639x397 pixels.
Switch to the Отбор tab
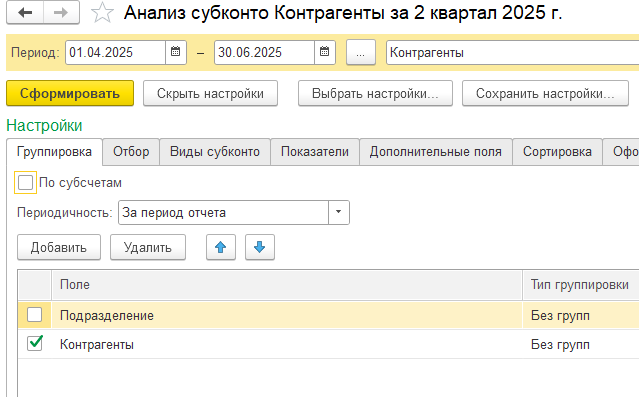click(131, 152)
